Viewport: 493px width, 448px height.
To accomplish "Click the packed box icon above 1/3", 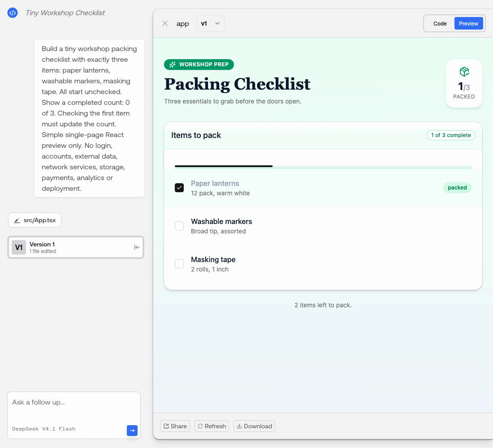I will 464,72.
